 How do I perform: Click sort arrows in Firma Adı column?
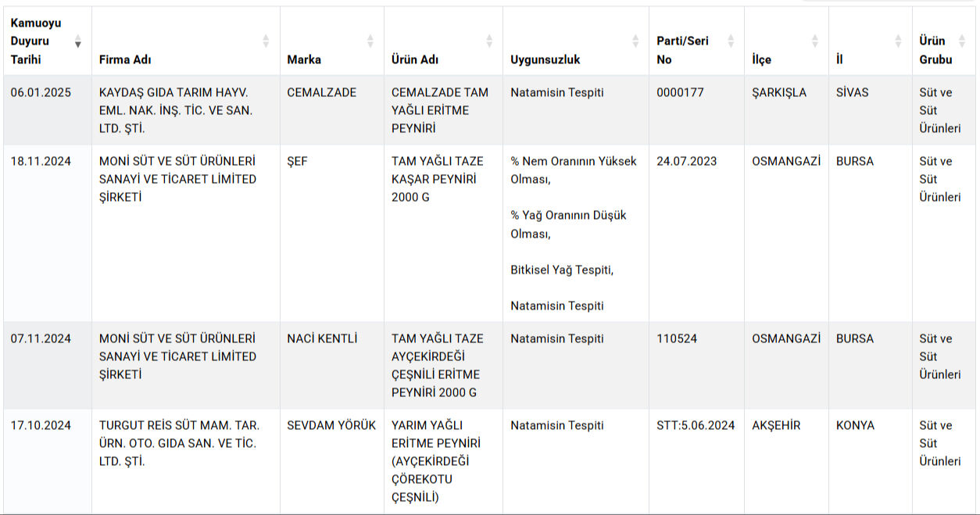click(x=266, y=41)
